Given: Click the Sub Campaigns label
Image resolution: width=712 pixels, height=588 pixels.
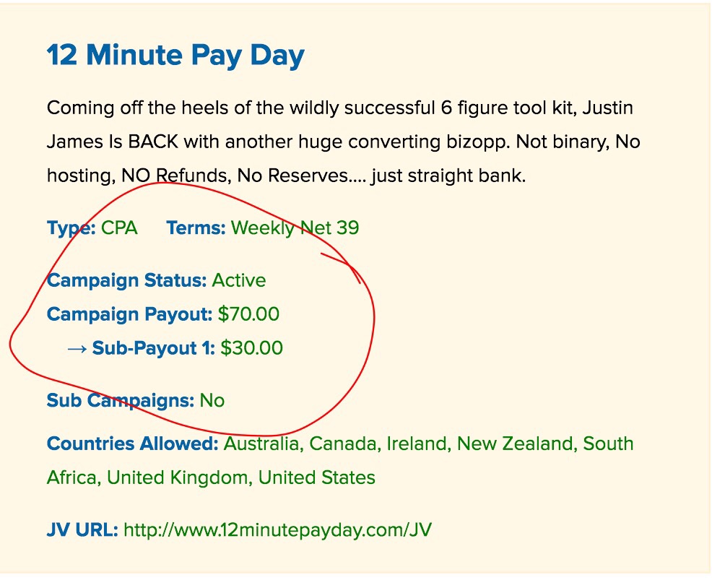Looking at the screenshot, I should 121,401.
